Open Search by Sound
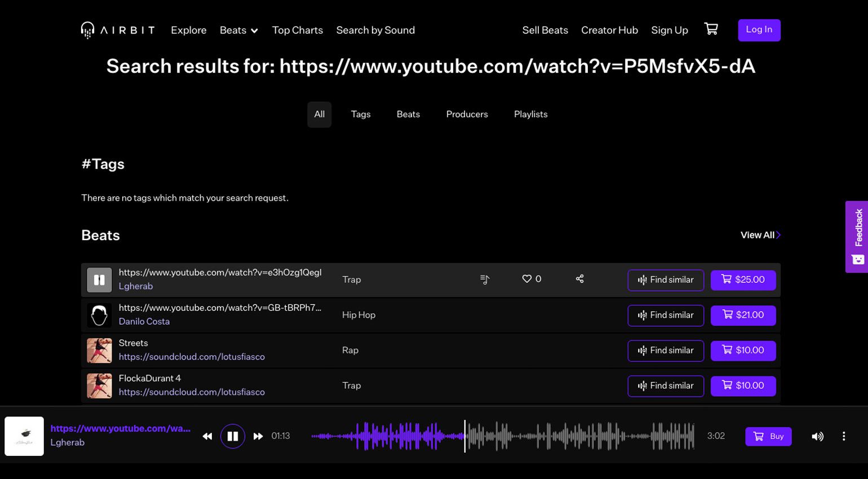Viewport: 868px width, 479px height. [x=375, y=30]
